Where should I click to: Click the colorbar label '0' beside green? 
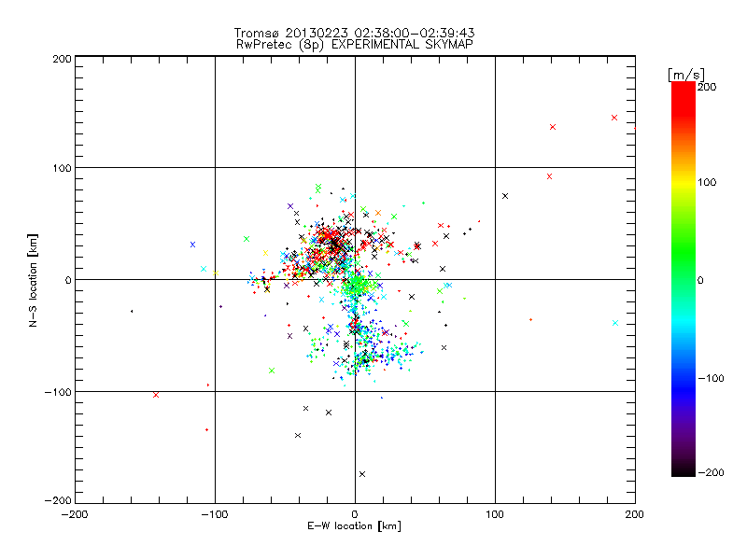pos(700,280)
